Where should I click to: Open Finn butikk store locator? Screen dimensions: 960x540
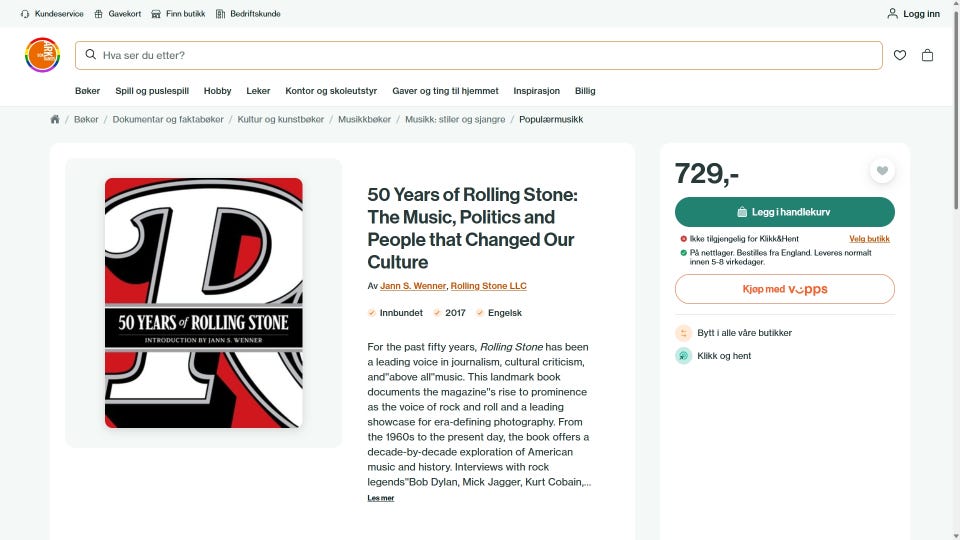tap(178, 14)
